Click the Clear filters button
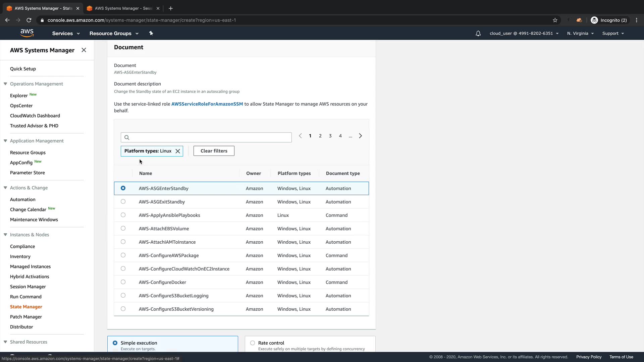The height and width of the screenshot is (362, 644). coord(214,151)
